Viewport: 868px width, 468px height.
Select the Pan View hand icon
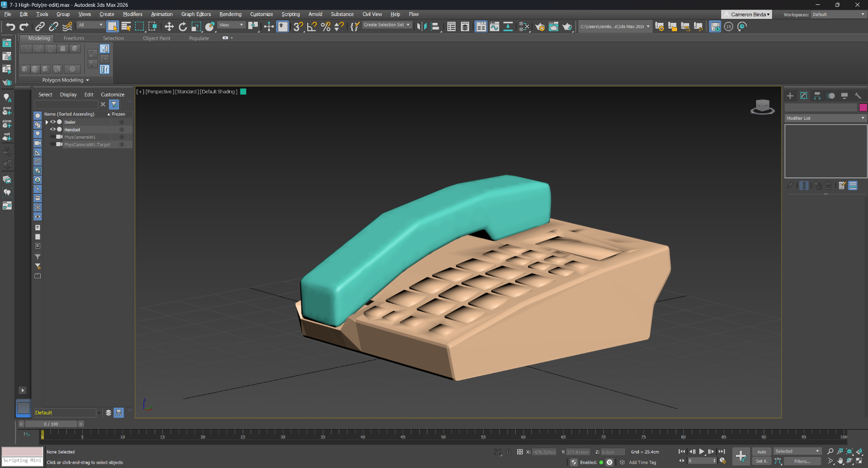[x=840, y=461]
